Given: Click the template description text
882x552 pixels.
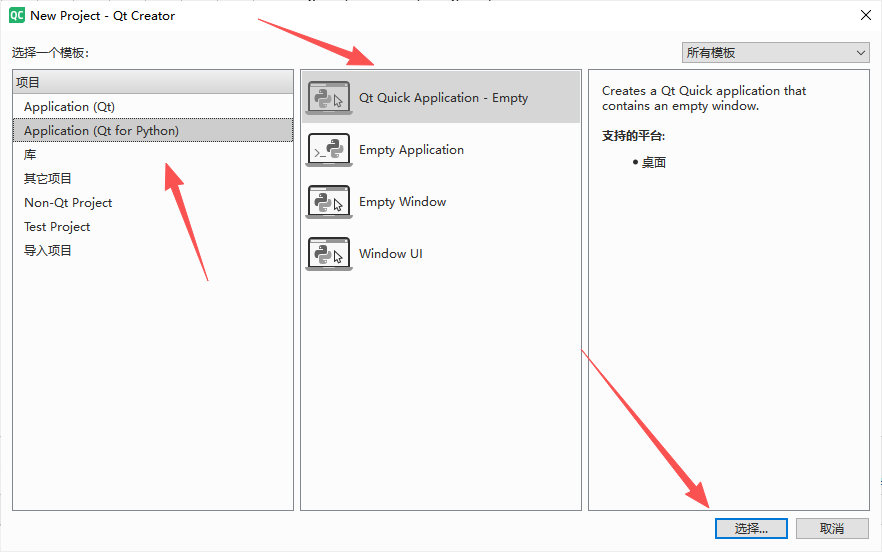Looking at the screenshot, I should [704, 98].
